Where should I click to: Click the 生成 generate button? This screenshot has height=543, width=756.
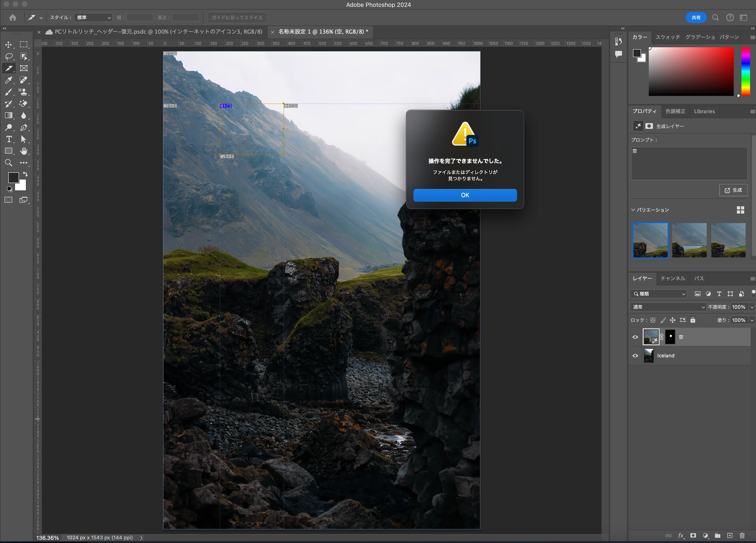(733, 190)
